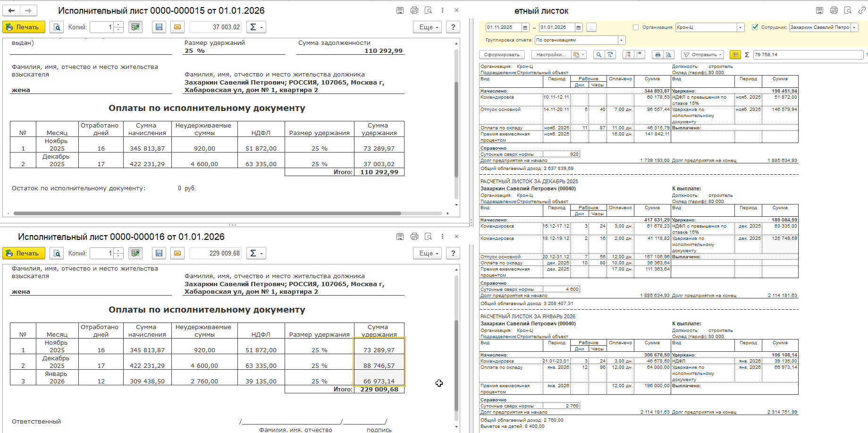Click the РАСЧЕТНЫЙ ЛИСТОК ЗА ДЕКАБРЬ 2025 heading
868x433 pixels.
point(529,181)
